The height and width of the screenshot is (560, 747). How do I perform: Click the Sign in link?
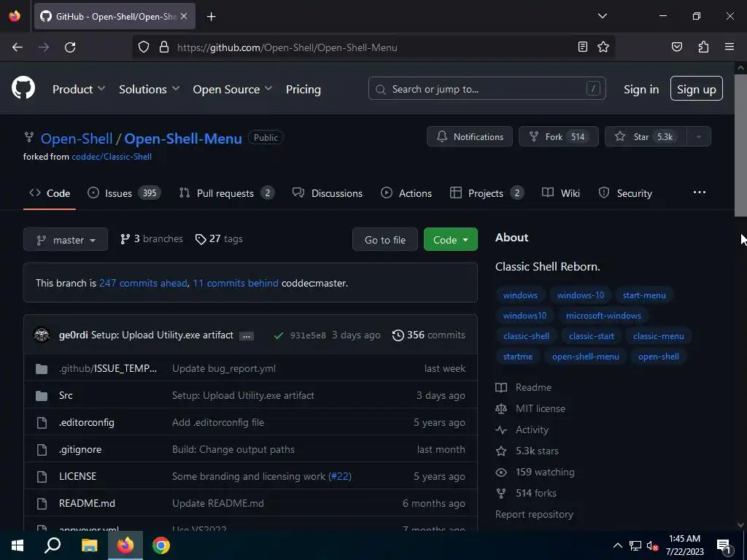[x=641, y=89]
